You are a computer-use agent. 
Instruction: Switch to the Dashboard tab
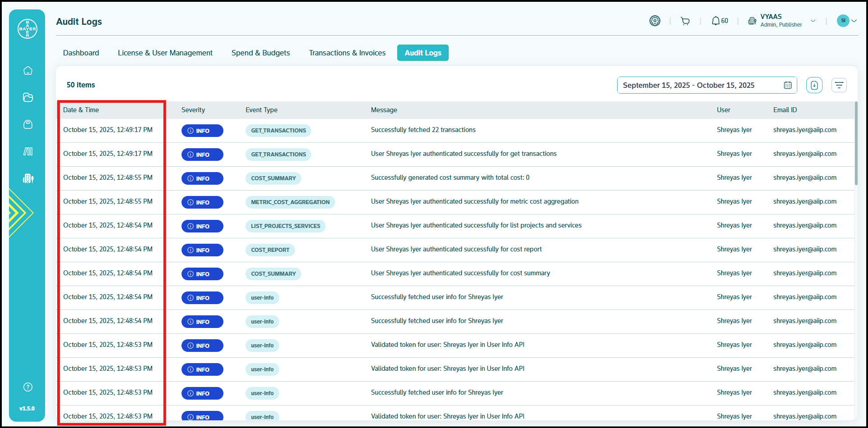click(81, 53)
